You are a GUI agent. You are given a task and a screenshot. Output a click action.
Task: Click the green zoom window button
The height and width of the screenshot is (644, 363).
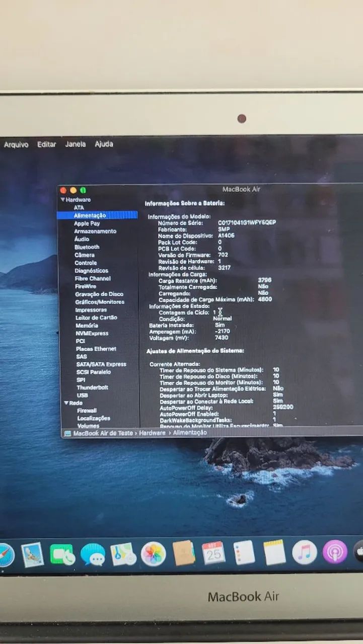pos(83,190)
